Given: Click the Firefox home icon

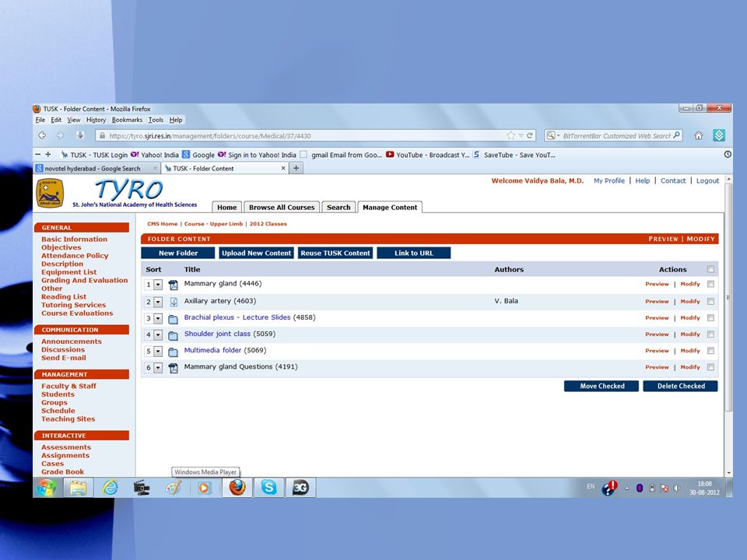Looking at the screenshot, I should (699, 135).
